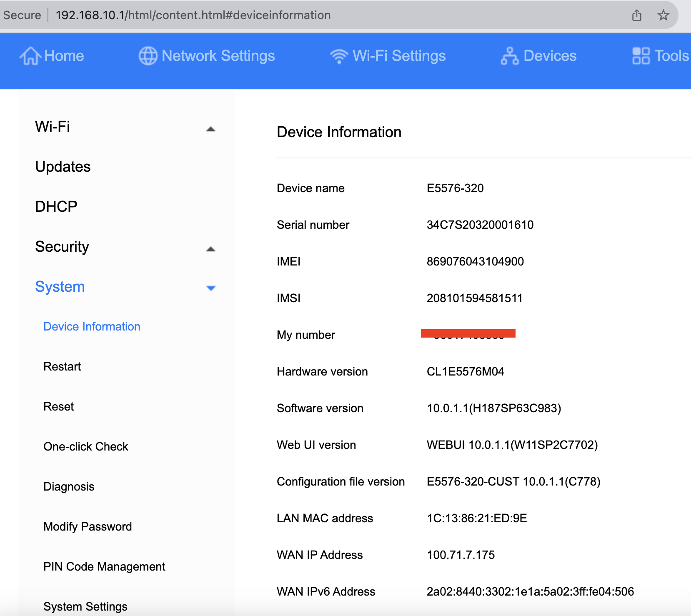Click the browser address bar URL
This screenshot has width=691, height=616.
[193, 15]
